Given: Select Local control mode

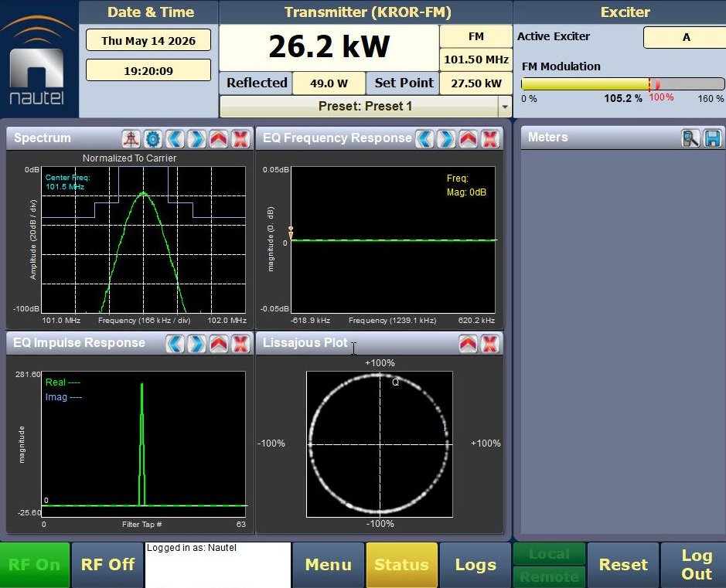Looking at the screenshot, I should (x=549, y=554).
